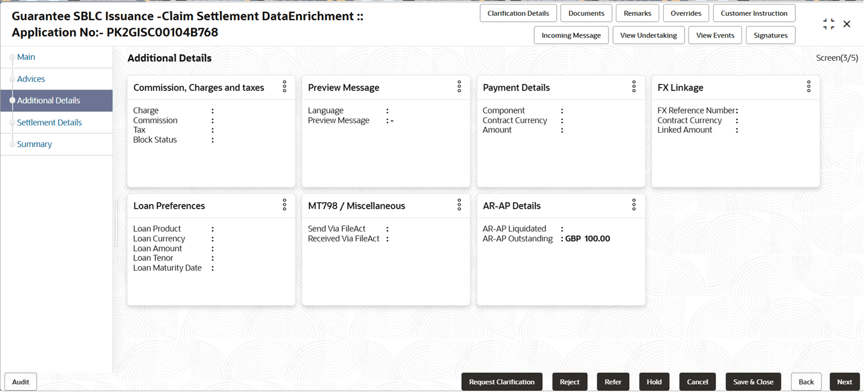Click the sidebar collapse handle
Image resolution: width=868 pixels, height=392 pixels.
117,223
